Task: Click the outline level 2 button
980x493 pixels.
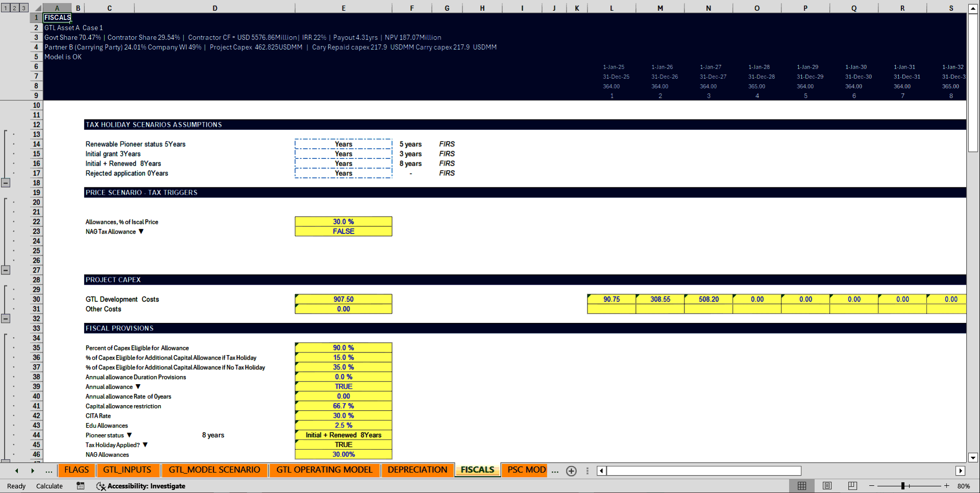Action: (14, 8)
